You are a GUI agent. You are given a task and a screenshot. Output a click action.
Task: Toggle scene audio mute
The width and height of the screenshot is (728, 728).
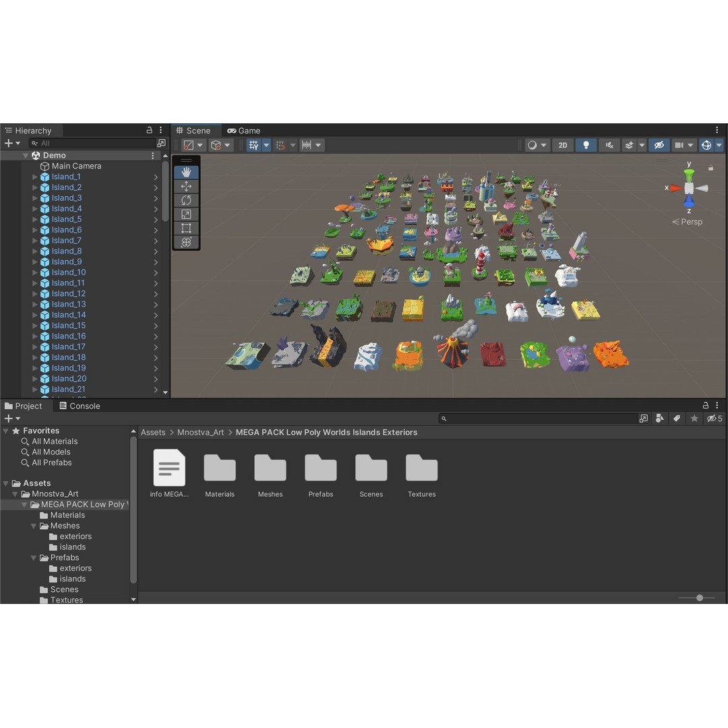coord(609,146)
